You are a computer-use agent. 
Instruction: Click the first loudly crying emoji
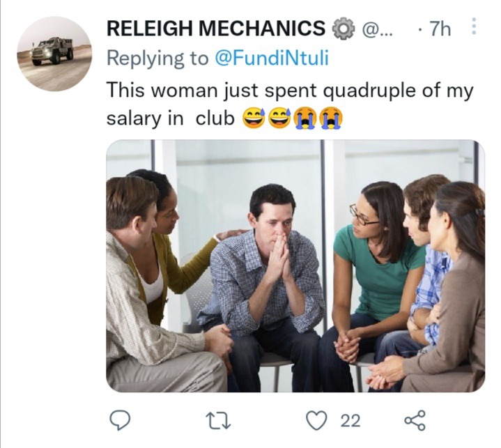[305, 118]
